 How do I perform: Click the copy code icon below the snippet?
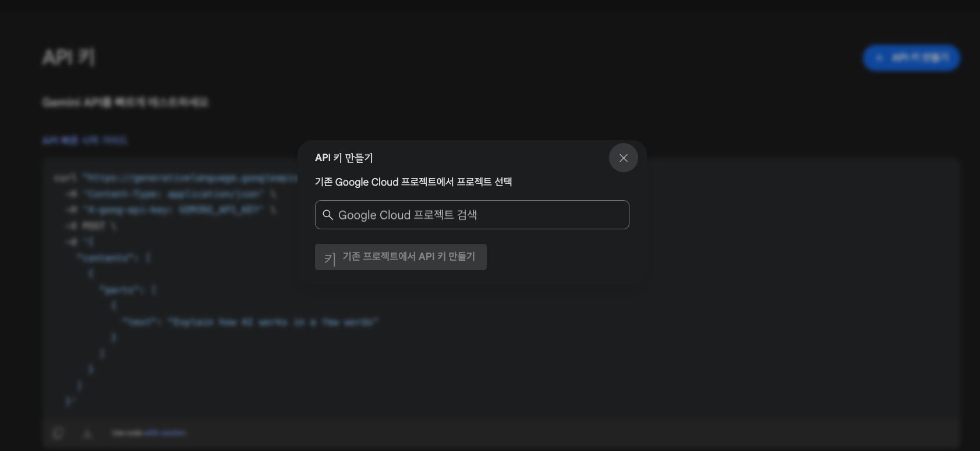58,433
